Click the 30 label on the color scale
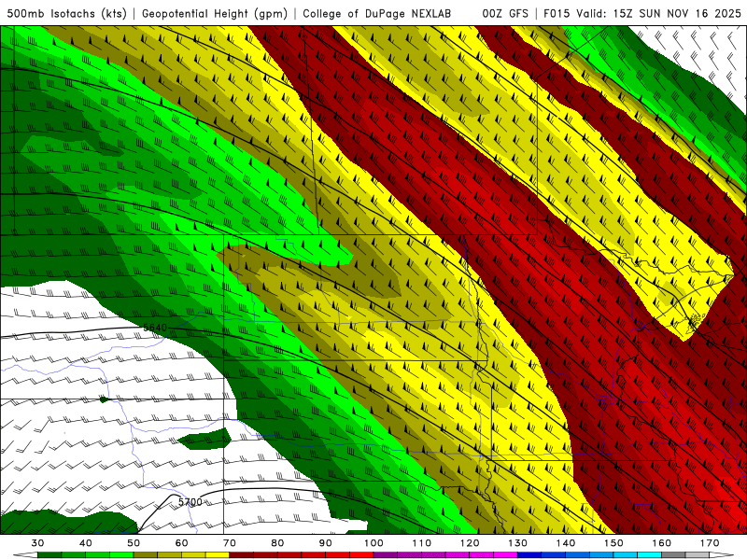Viewport: 747px width, 560px height. [37, 543]
